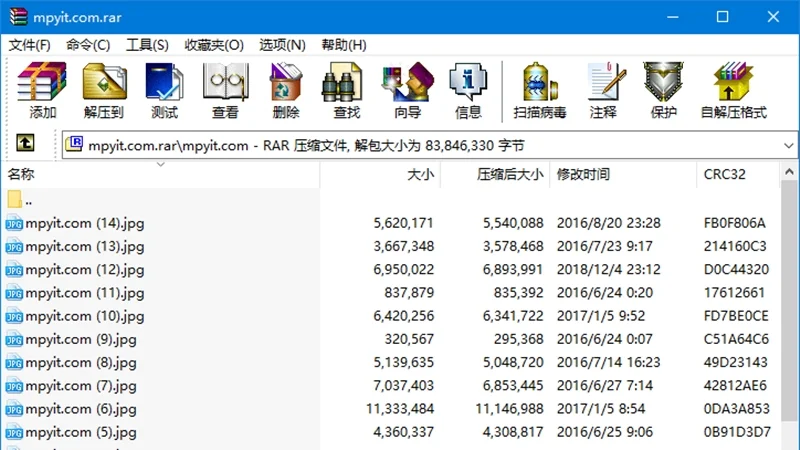The width and height of the screenshot is (800, 450).
Task: Click CRC32 value 49D23143
Action: pyautogui.click(x=735, y=363)
